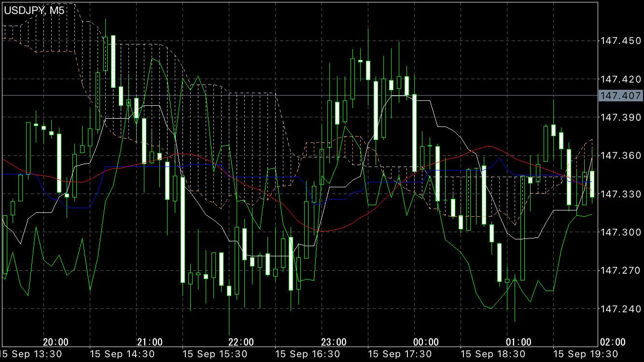Click the 21:00 time axis label
Screen dimensions: 644x362
[150, 342]
